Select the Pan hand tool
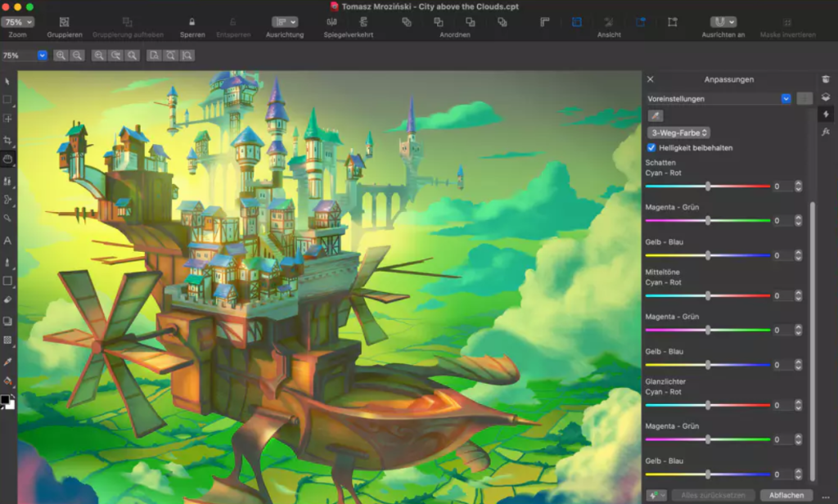 pyautogui.click(x=7, y=159)
